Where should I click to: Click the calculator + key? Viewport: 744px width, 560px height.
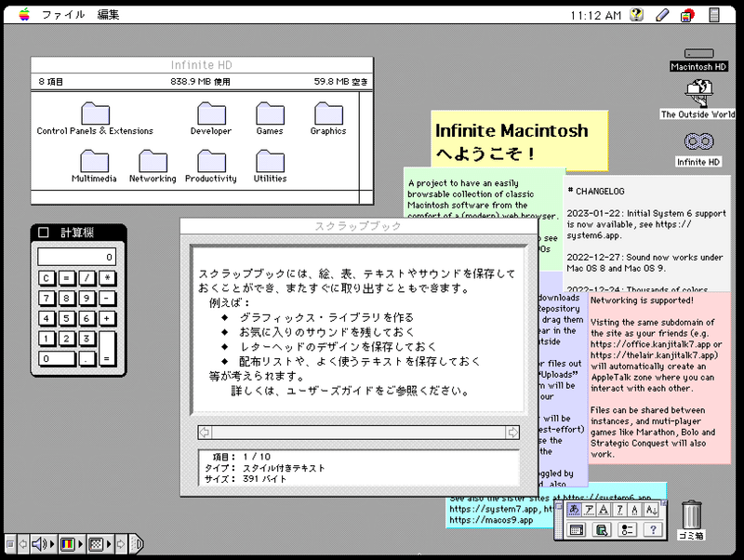click(107, 318)
